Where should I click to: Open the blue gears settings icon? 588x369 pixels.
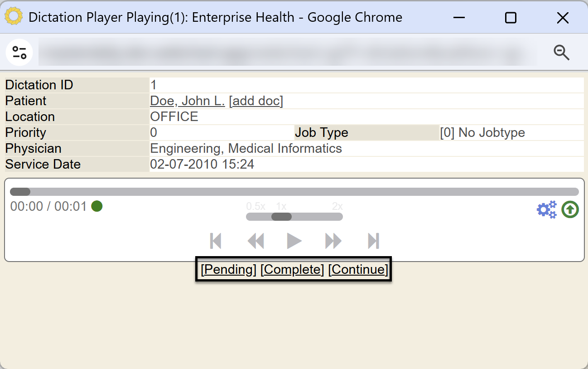547,209
